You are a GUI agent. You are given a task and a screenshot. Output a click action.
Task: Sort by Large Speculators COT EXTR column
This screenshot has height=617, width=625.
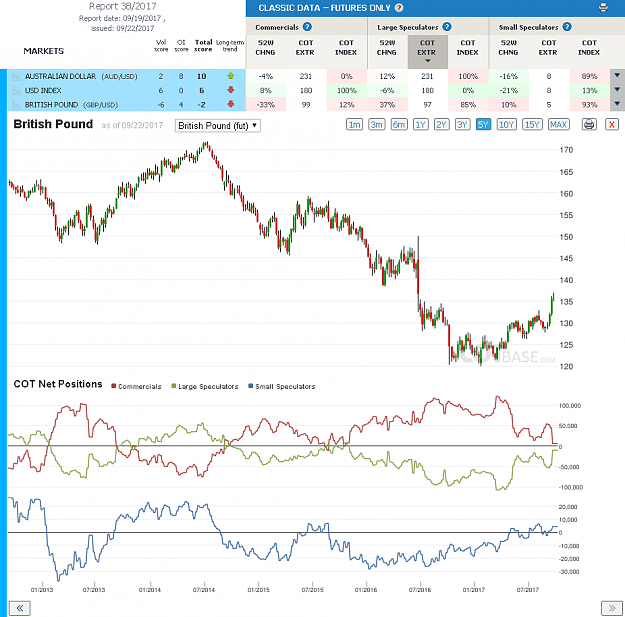(427, 51)
